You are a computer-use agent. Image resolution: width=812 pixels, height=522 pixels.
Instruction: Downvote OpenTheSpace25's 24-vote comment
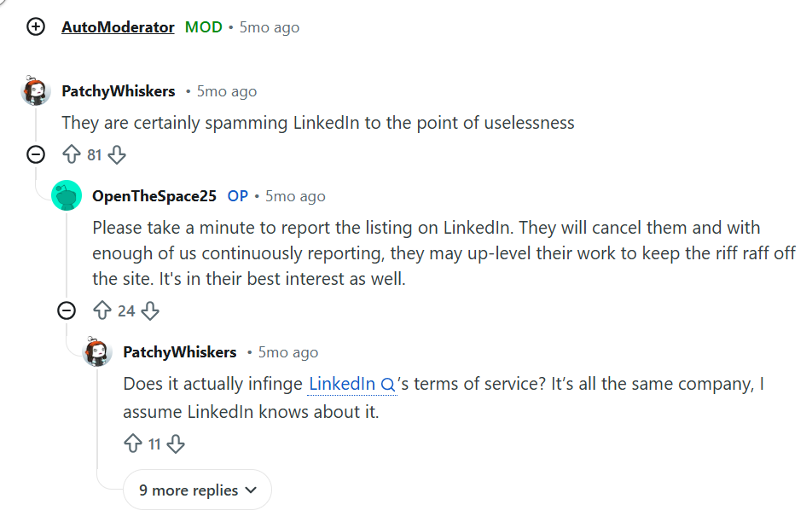[x=150, y=310]
